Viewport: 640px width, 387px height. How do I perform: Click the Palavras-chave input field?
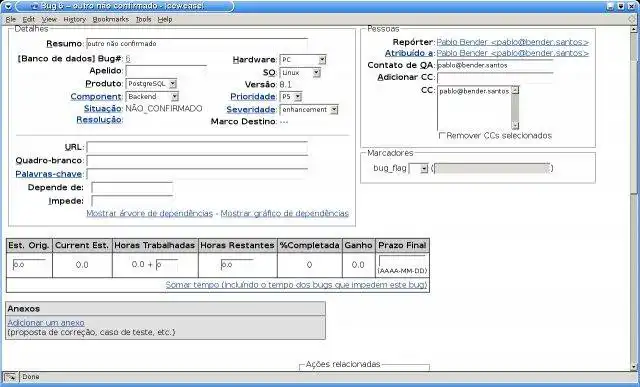197,174
